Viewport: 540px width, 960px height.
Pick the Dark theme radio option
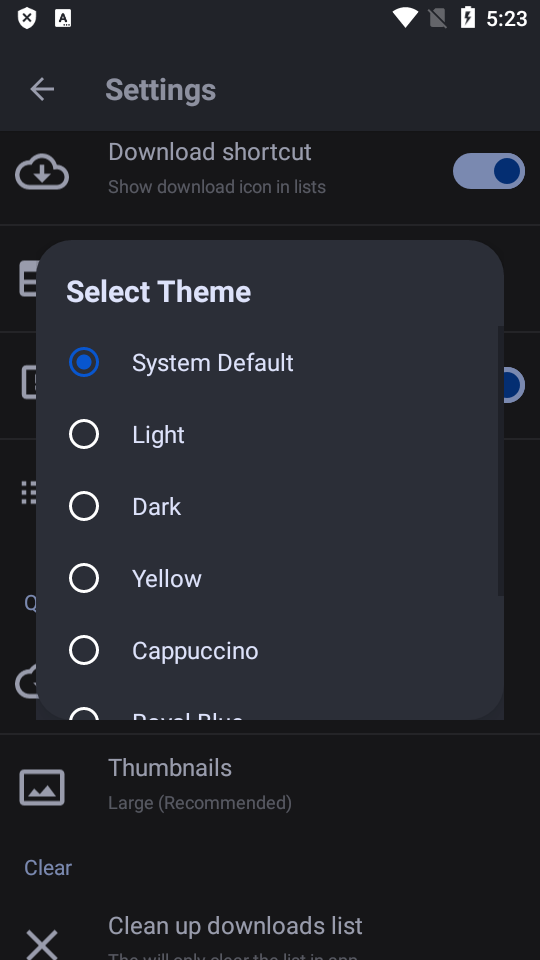[x=84, y=506]
